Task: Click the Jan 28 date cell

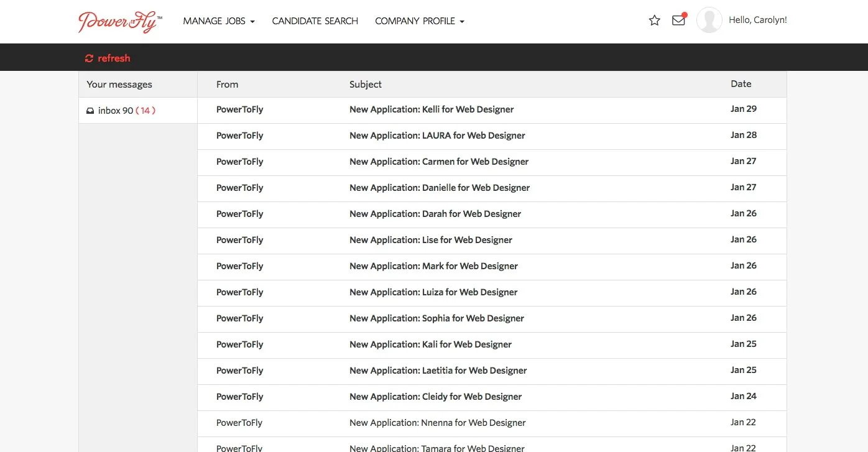Action: click(x=744, y=135)
